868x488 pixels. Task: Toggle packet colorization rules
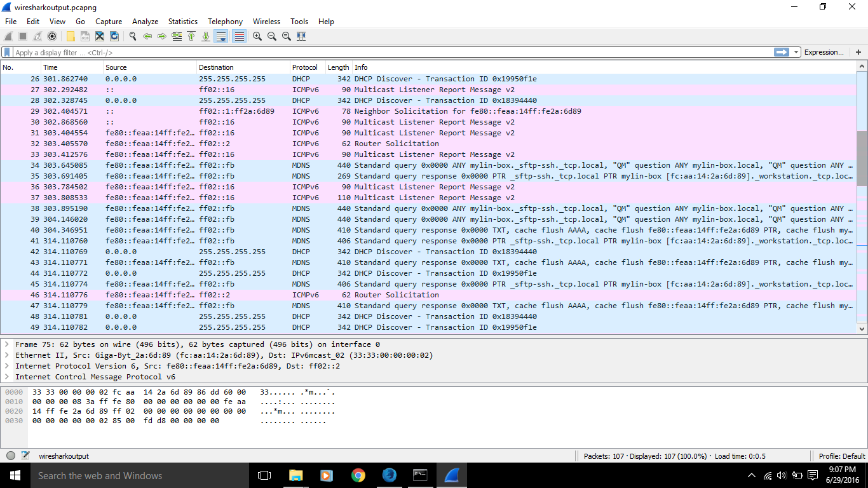coord(239,36)
